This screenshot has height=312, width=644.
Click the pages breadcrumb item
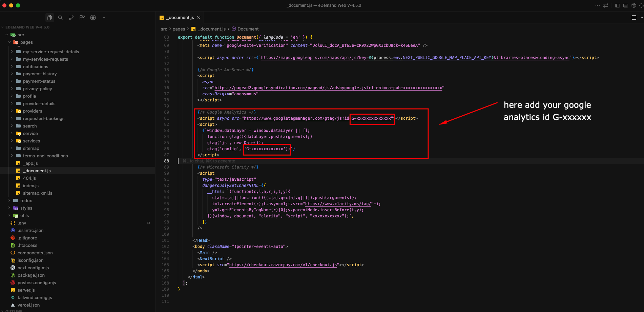point(179,29)
